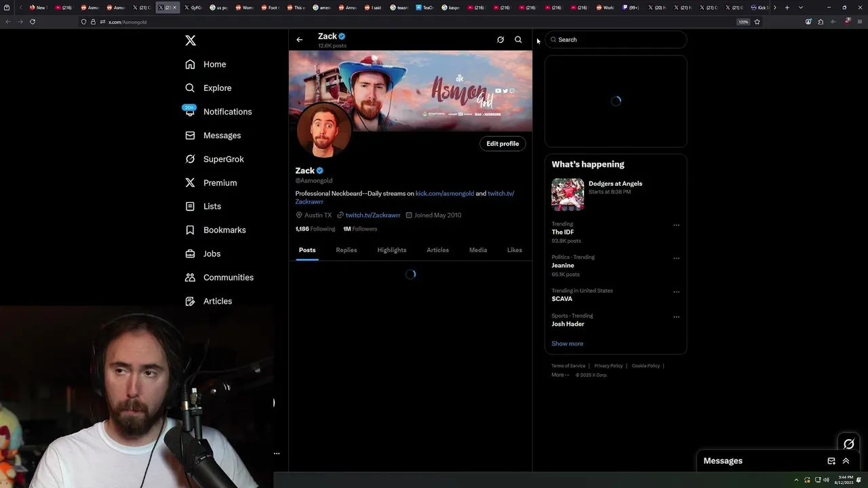The image size is (868, 488).
Task: Click the browser reload button
Action: pyautogui.click(x=32, y=22)
